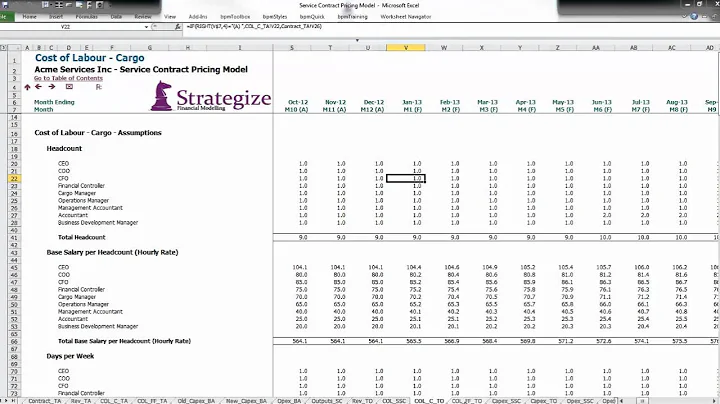This screenshot has width=720, height=404.
Task: Click the Jan-13 month heading
Action: (x=412, y=102)
